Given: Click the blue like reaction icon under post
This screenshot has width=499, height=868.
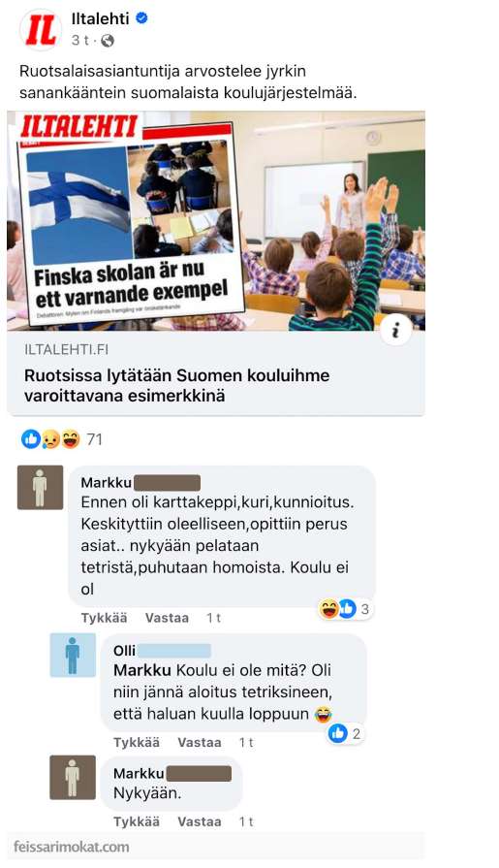Looking at the screenshot, I should tap(30, 439).
